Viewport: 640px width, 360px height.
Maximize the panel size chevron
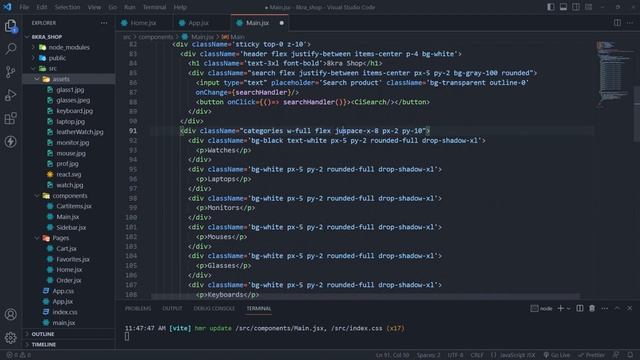tap(617, 308)
